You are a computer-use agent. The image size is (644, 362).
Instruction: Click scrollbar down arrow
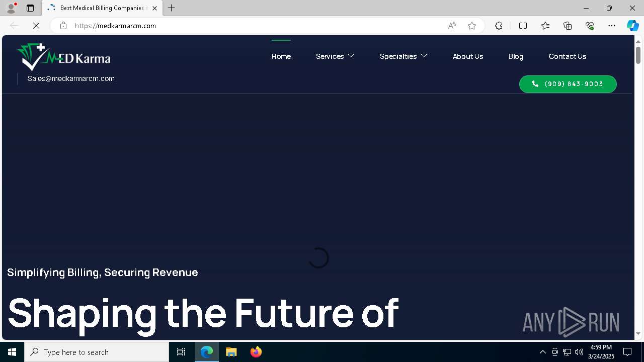638,334
